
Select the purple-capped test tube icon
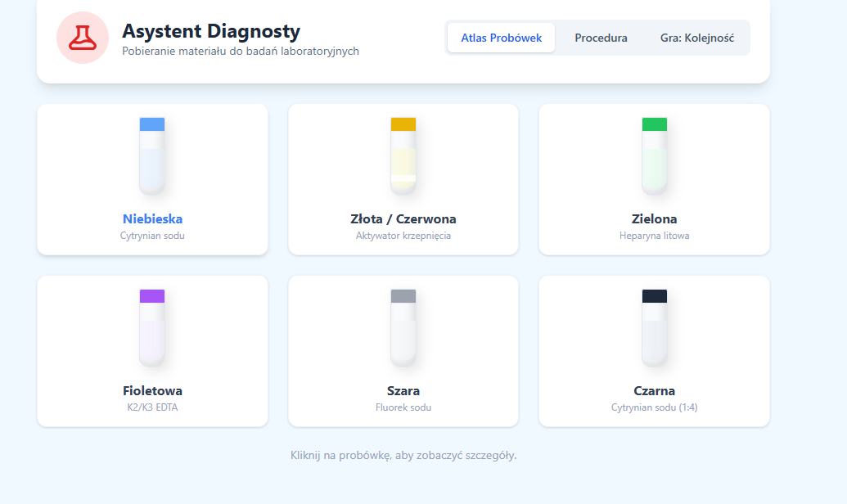tap(152, 328)
